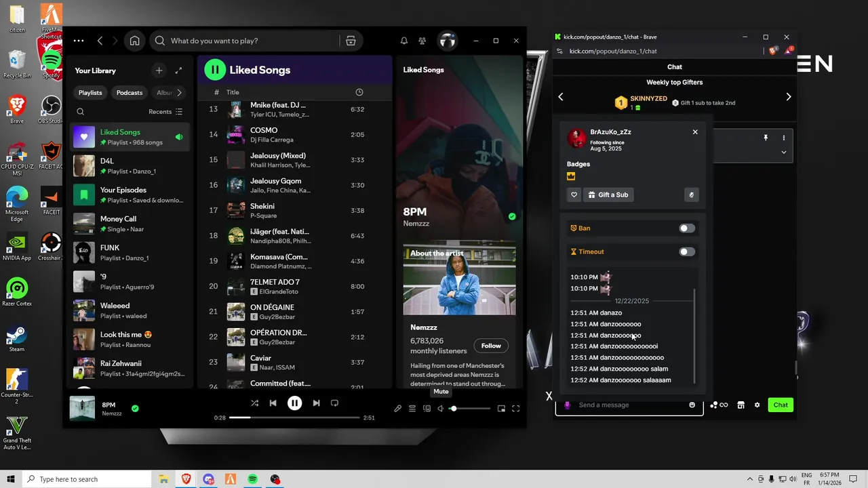Follow artist Nemzzz

coord(491,346)
